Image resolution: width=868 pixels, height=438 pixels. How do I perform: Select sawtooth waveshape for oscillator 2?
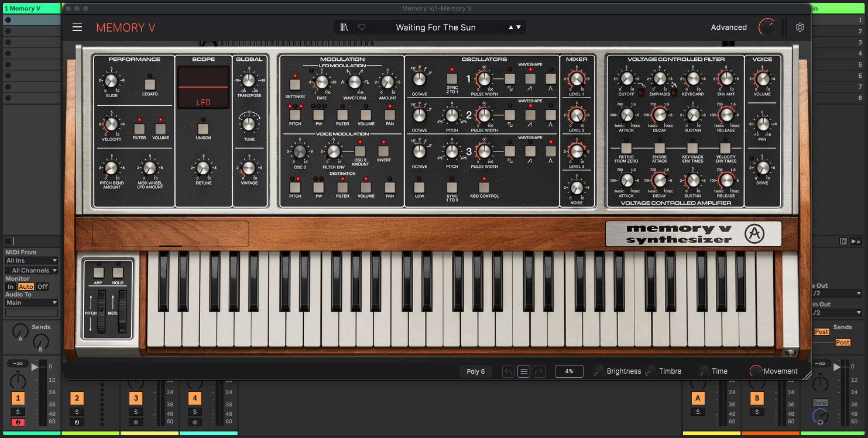pyautogui.click(x=530, y=115)
